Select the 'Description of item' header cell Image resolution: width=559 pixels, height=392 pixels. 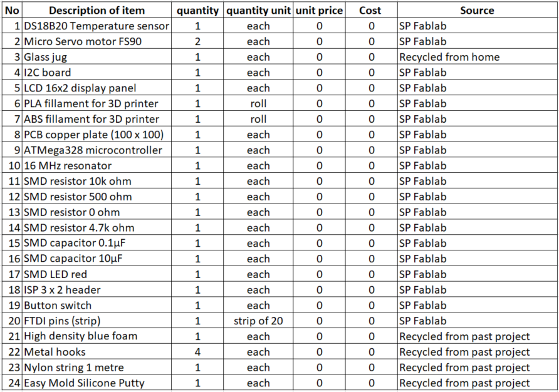coord(97,11)
